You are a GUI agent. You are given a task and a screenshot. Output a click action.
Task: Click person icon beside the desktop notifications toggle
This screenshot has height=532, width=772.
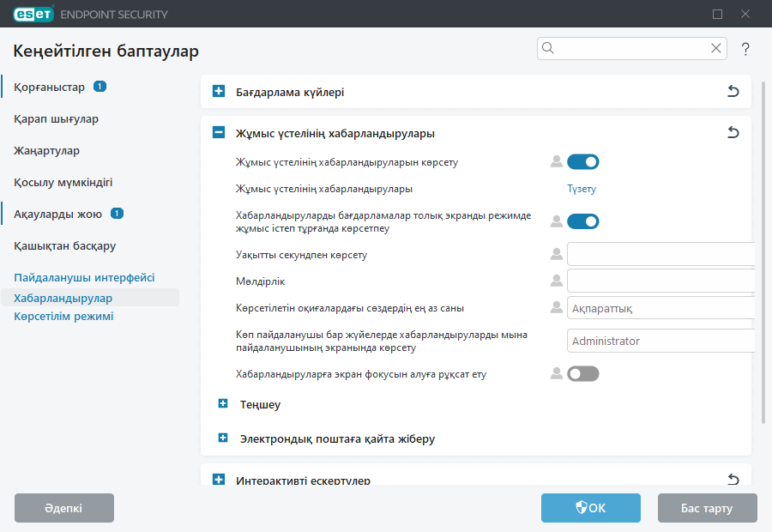(556, 161)
